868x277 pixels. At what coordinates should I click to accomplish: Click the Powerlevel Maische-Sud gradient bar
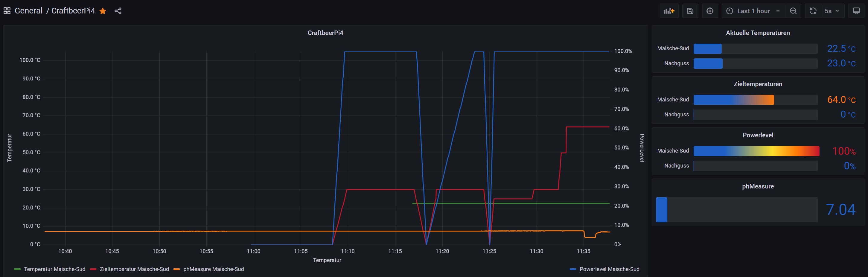click(756, 151)
